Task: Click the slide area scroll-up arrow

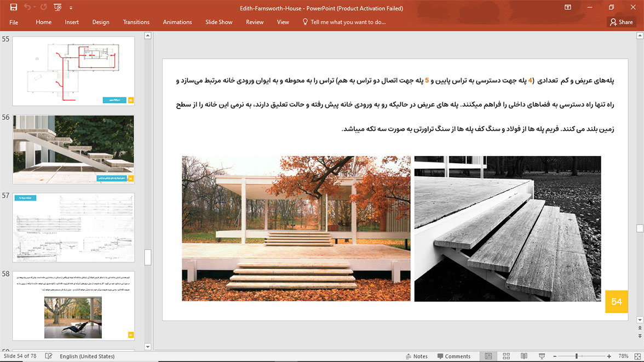Action: [x=640, y=36]
